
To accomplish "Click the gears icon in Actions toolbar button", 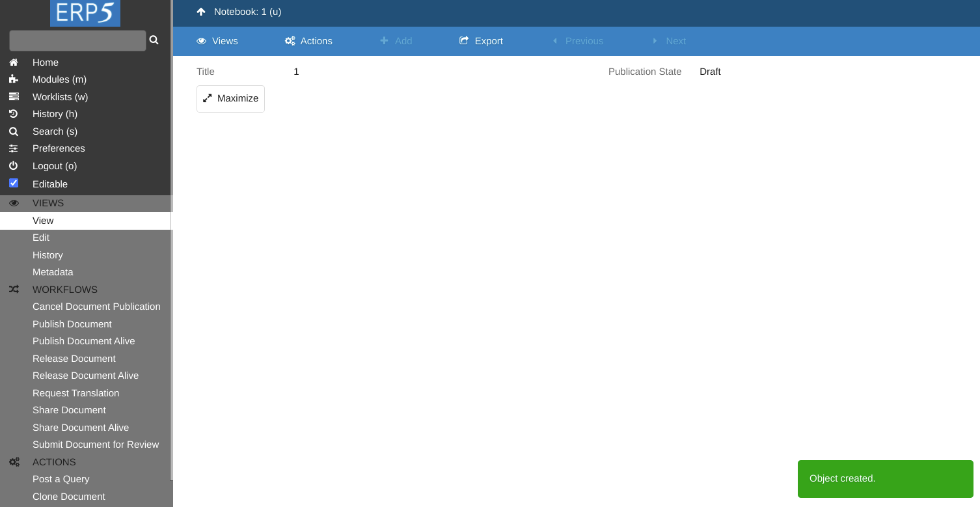I will click(290, 41).
